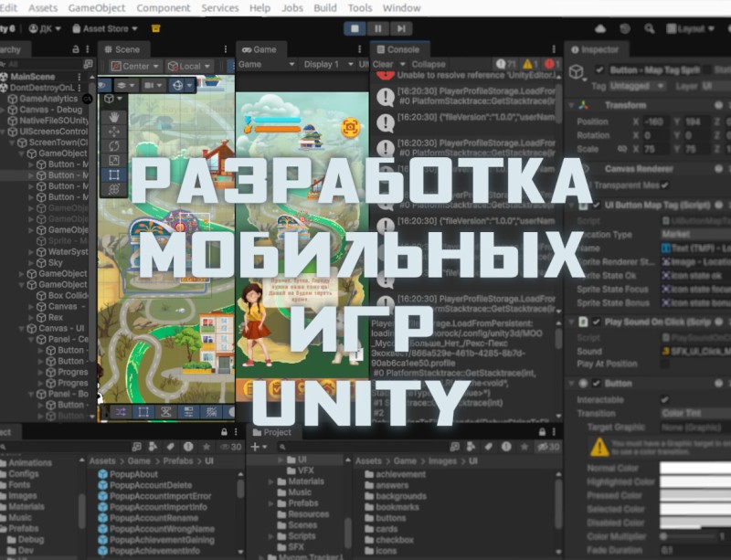This screenshot has width=731, height=560.
Task: Open Canvas Renderer component options icon
Action: tap(718, 168)
